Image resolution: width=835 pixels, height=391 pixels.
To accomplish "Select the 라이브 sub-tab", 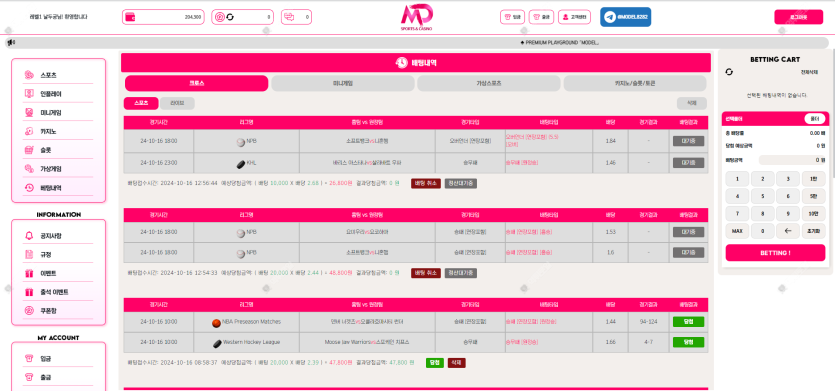I will coord(177,103).
